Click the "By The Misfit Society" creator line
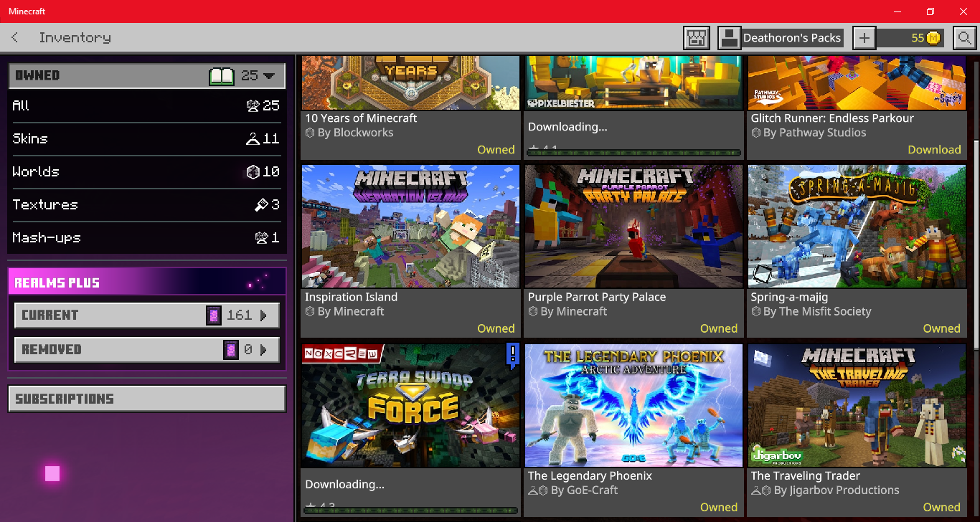Viewport: 980px width, 522px height. [811, 311]
